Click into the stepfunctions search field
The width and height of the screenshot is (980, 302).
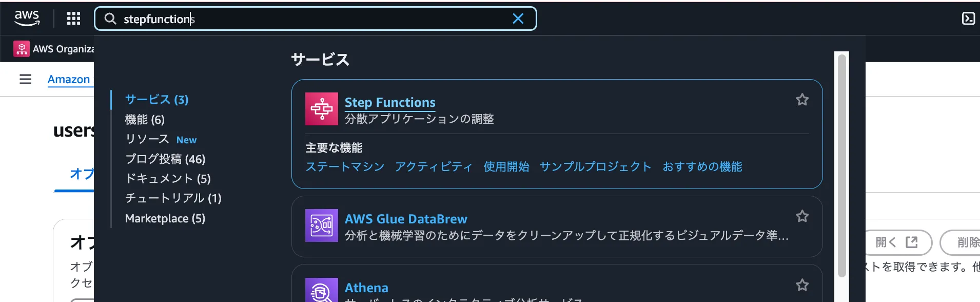[308, 19]
